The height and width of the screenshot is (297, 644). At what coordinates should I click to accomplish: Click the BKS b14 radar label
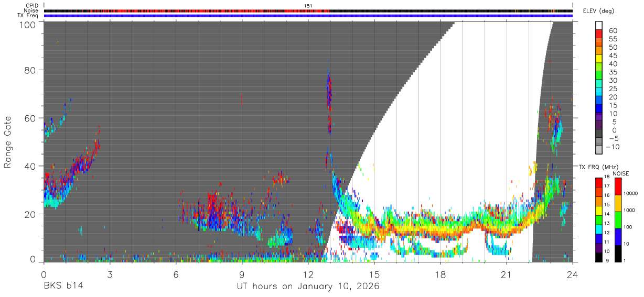tap(62, 286)
